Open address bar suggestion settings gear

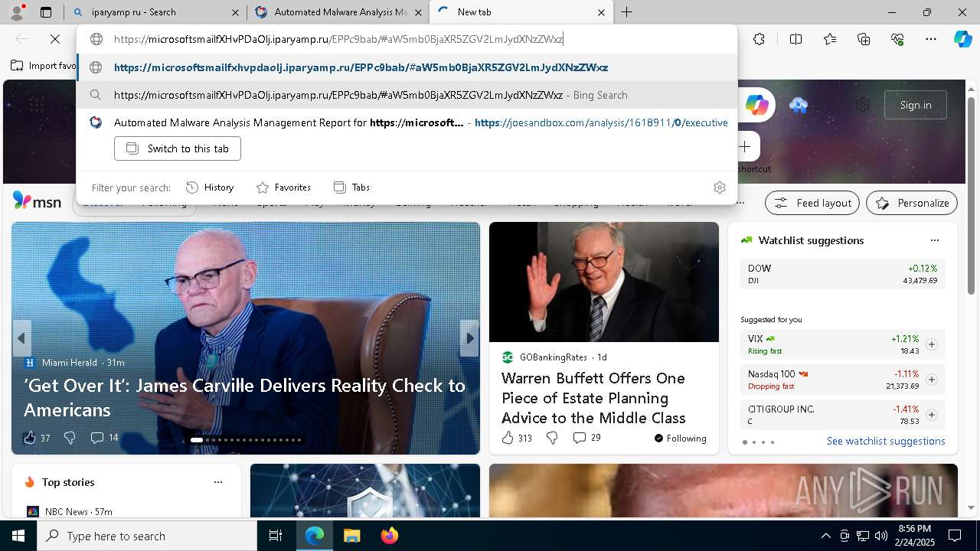719,187
